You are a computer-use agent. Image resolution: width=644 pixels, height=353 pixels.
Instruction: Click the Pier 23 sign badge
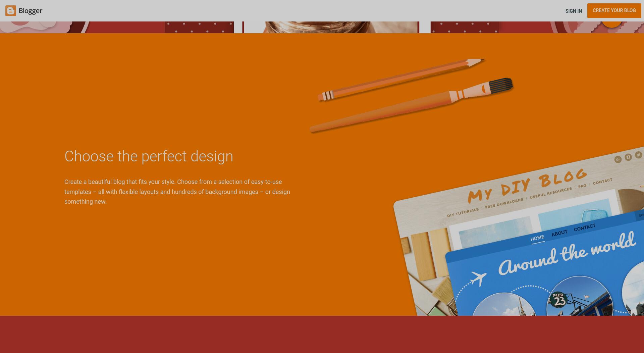pos(559,300)
